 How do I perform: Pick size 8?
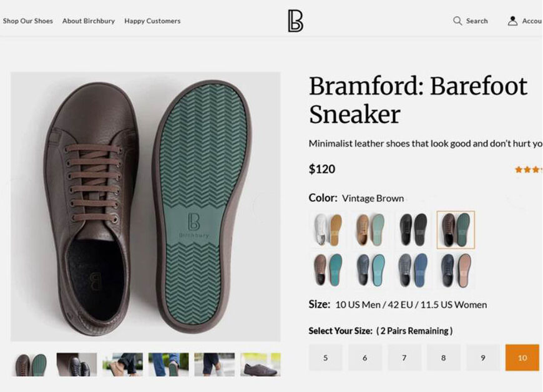443,358
